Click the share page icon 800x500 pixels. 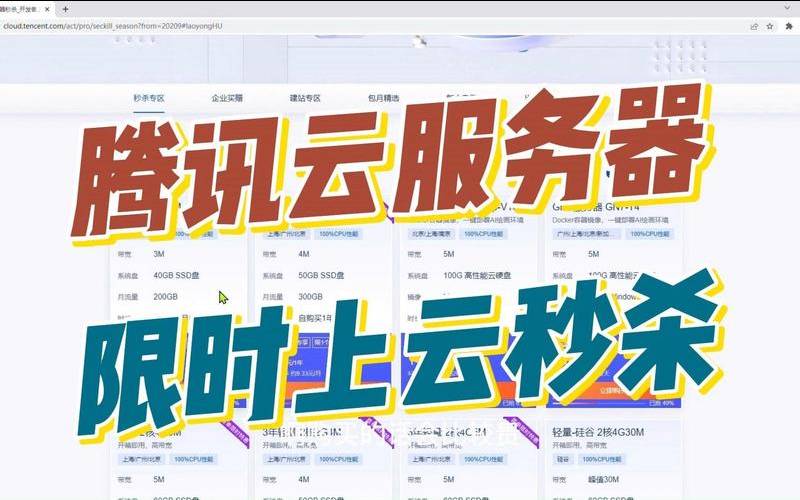point(754,26)
